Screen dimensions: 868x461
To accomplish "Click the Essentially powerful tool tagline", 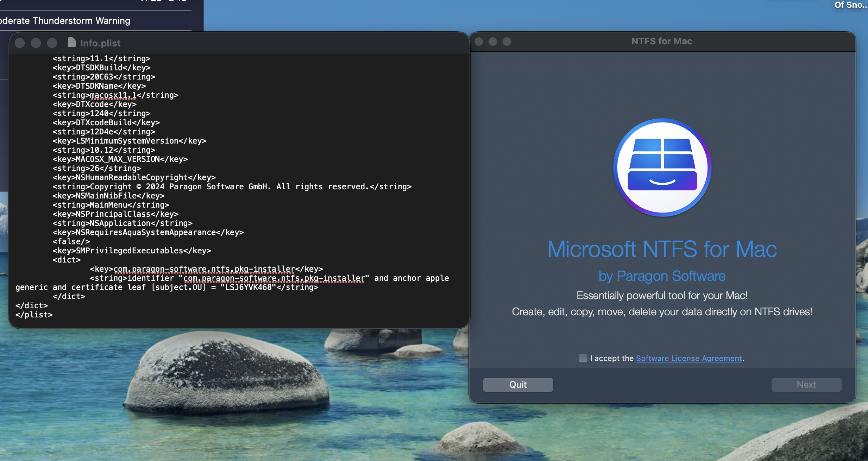I will click(x=662, y=295).
